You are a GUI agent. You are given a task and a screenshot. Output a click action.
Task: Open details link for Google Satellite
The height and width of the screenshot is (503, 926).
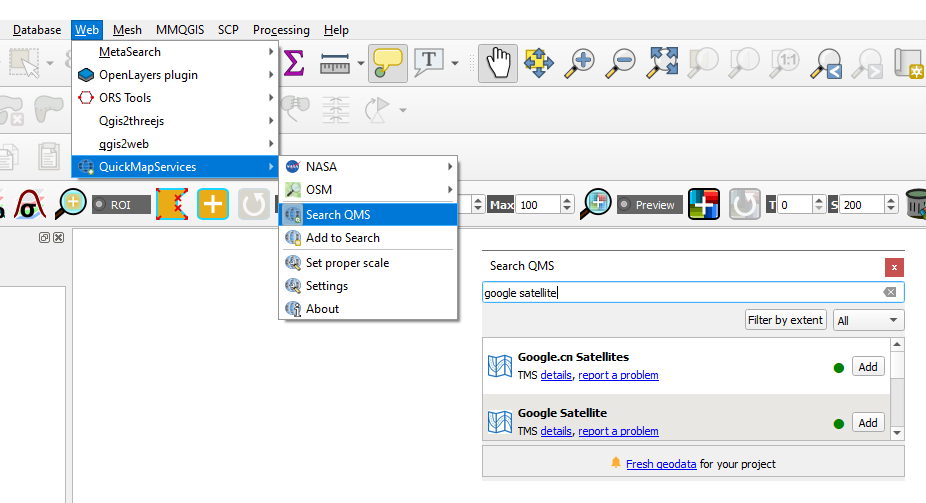pyautogui.click(x=556, y=431)
